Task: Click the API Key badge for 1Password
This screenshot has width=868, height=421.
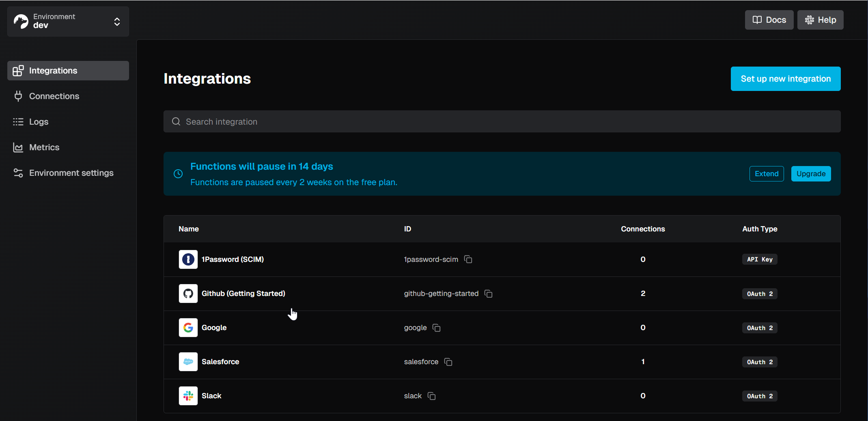Action: tap(760, 259)
